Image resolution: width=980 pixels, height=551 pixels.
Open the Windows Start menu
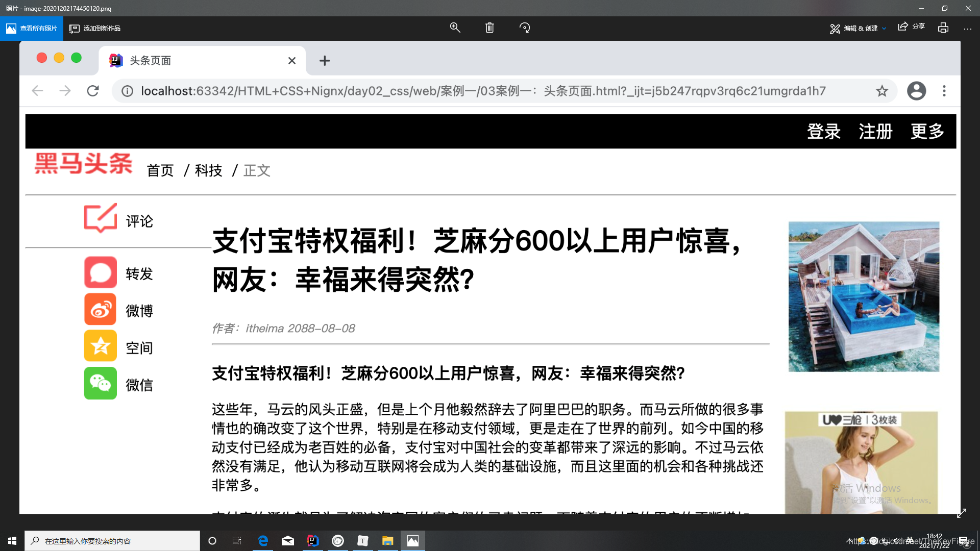point(12,541)
